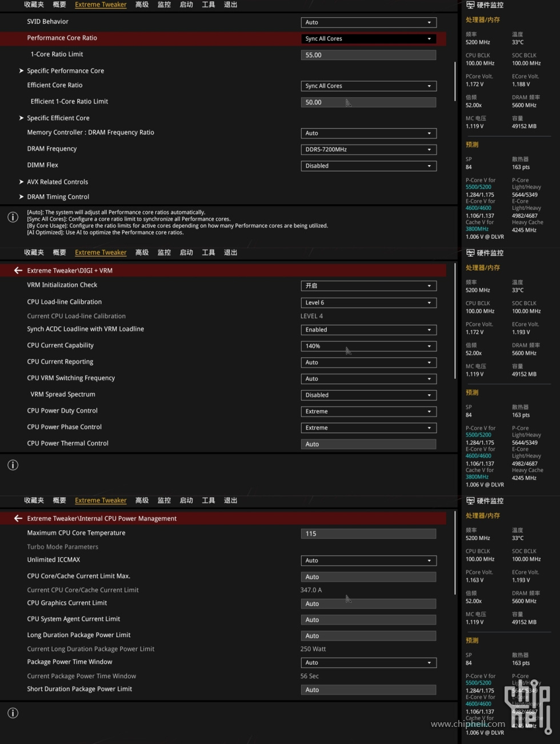
Task: Open the Synch ACDC Loadline dropdown
Action: click(x=369, y=330)
